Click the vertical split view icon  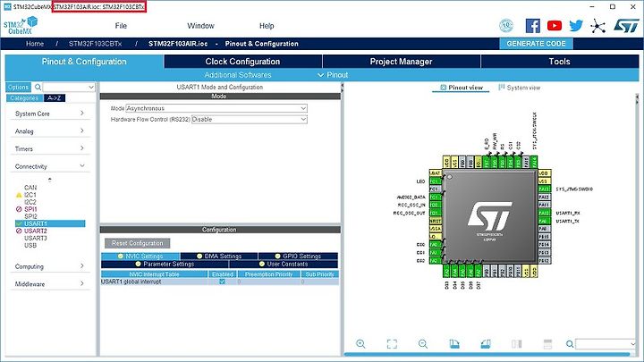tap(517, 344)
